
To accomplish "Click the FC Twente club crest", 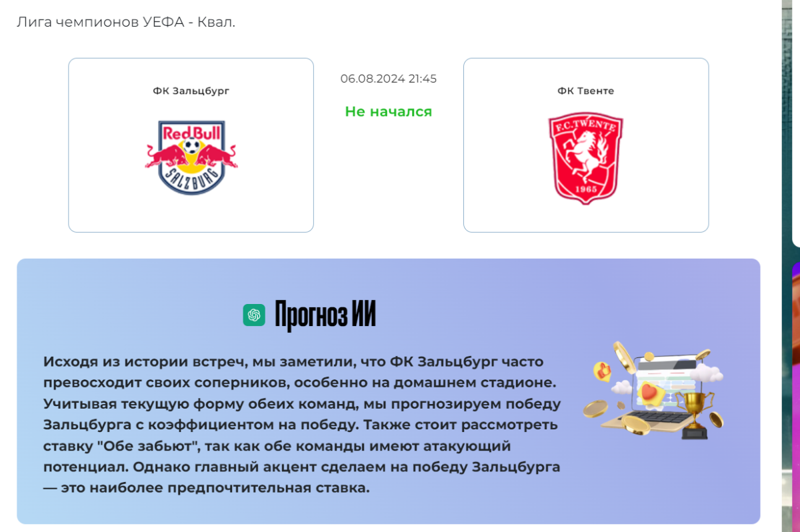I will point(586,157).
